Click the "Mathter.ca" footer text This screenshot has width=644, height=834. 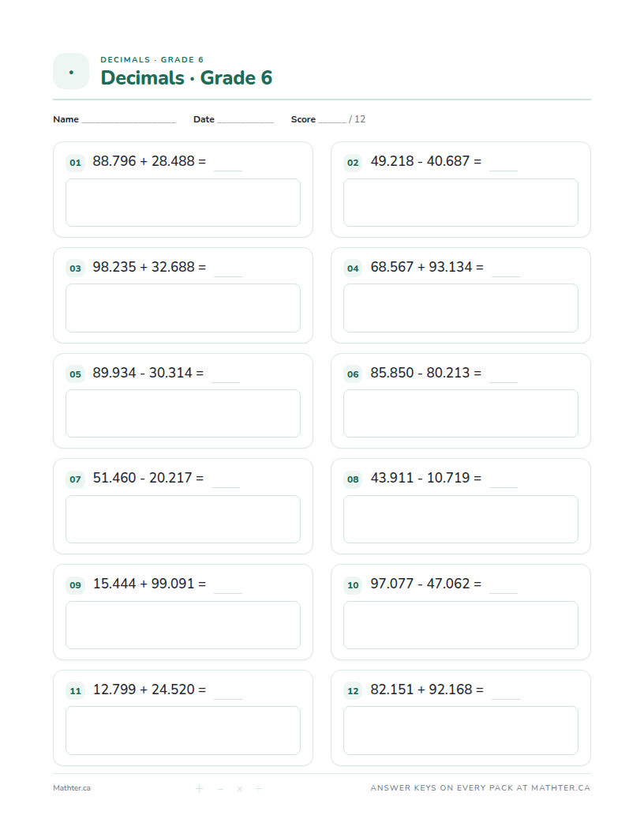tap(72, 787)
